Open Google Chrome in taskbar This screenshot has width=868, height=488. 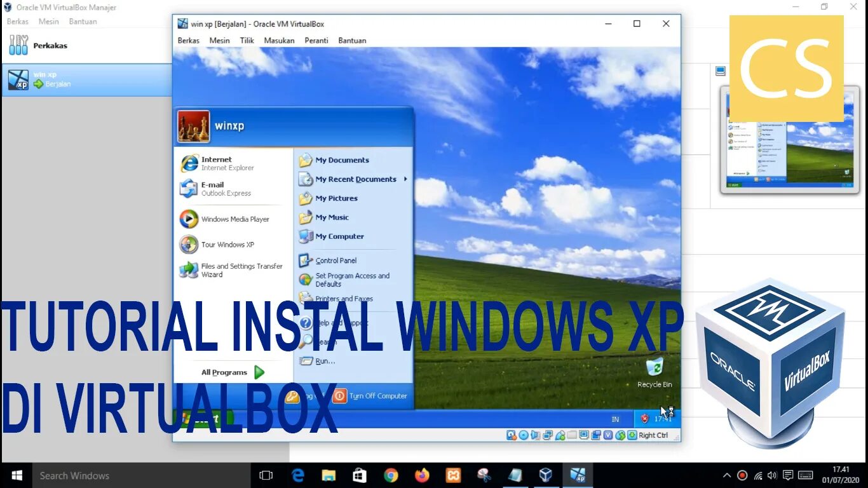tap(391, 475)
